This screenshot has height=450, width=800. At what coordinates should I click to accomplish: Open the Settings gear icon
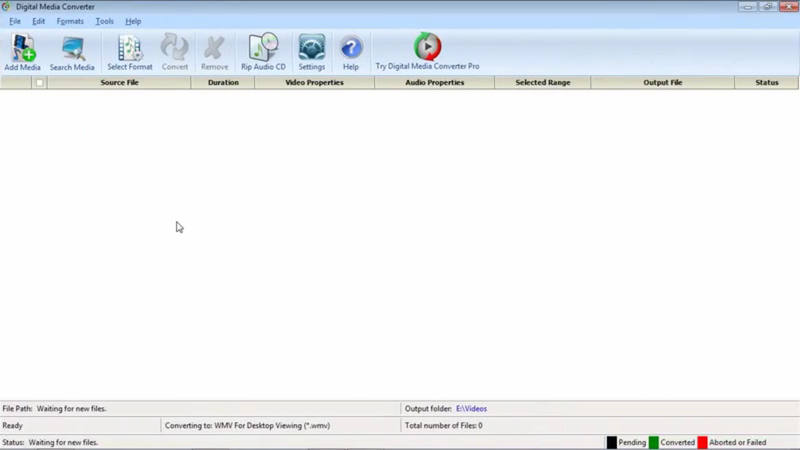click(x=312, y=52)
